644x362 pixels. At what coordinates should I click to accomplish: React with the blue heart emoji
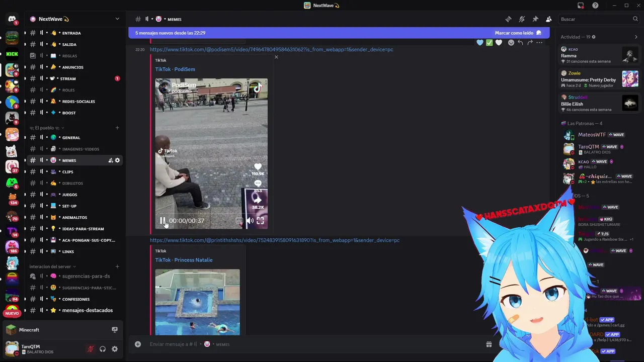click(x=480, y=43)
